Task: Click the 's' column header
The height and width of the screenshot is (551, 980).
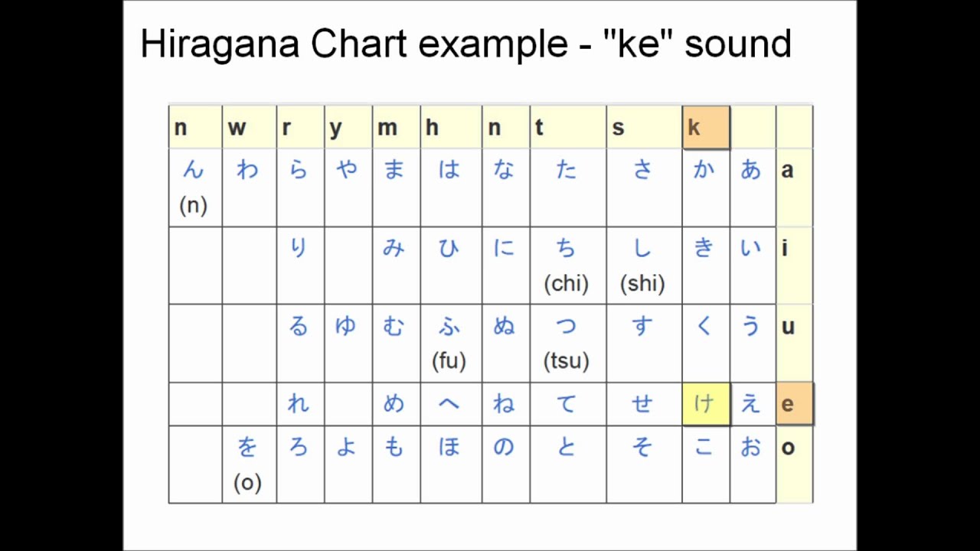Action: tap(618, 128)
